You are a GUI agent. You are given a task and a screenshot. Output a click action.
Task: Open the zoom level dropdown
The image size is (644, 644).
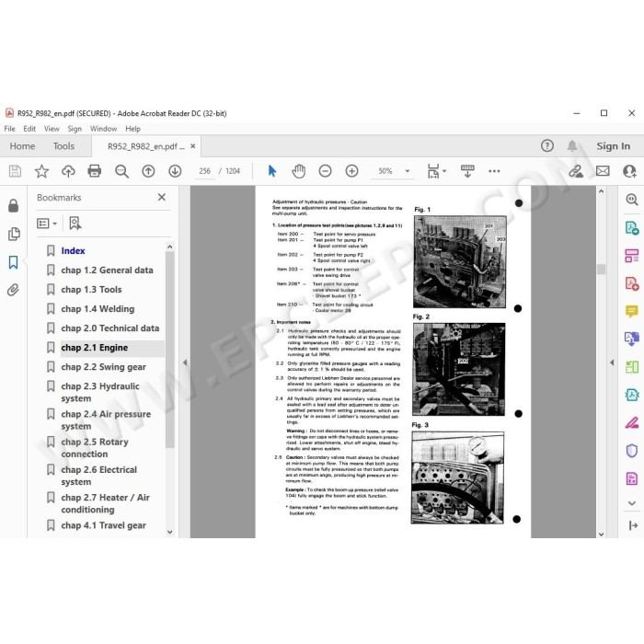(407, 171)
